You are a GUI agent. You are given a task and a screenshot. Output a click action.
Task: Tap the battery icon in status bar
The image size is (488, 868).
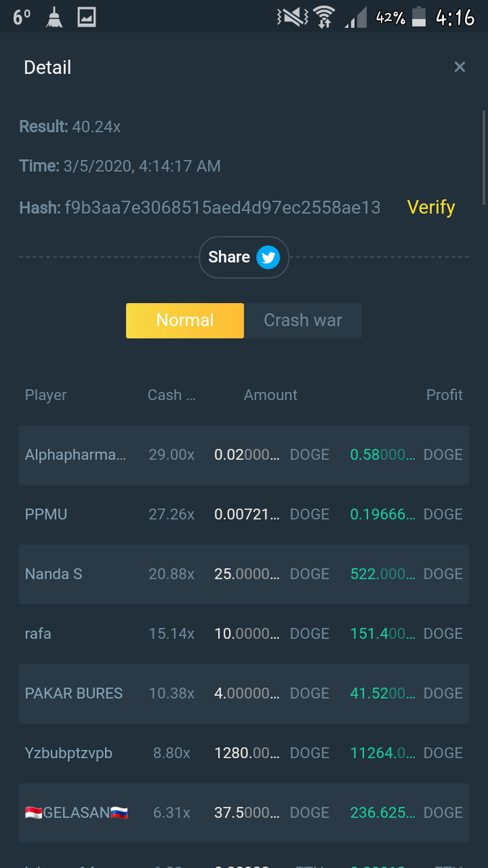pos(419,17)
